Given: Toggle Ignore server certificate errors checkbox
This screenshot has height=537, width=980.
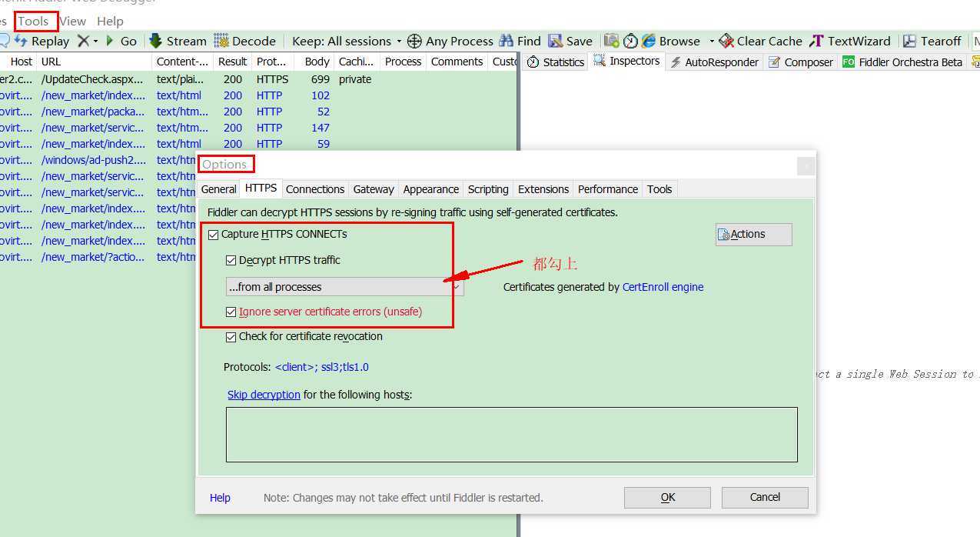Looking at the screenshot, I should pyautogui.click(x=231, y=312).
